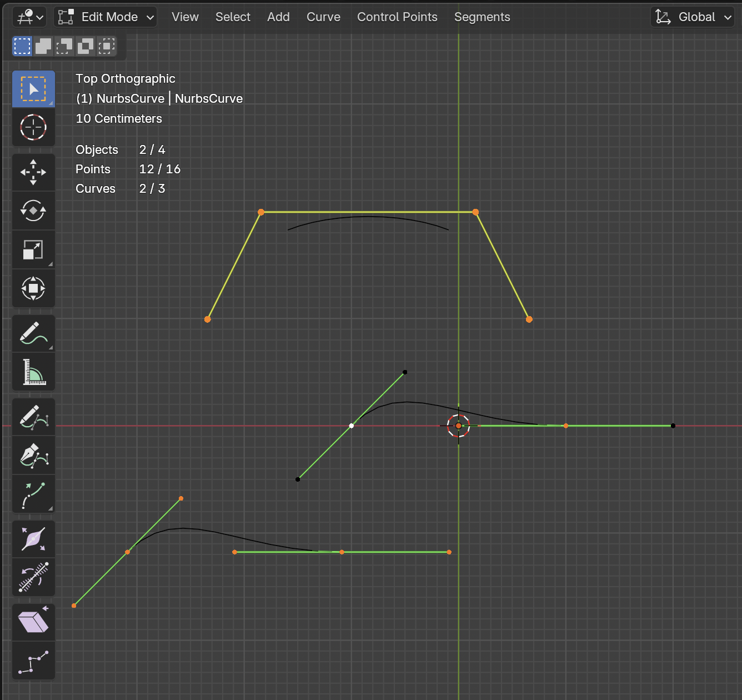
Task: Open the View menu
Action: [x=185, y=17]
